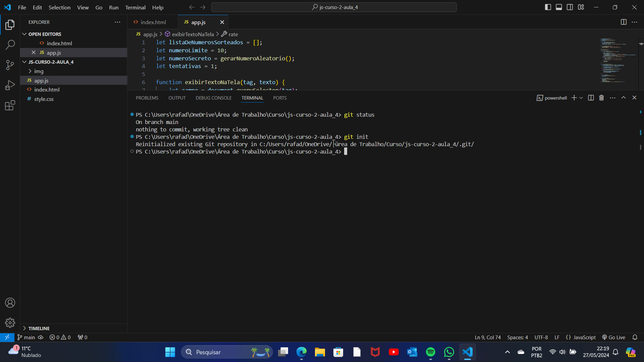Expand the Timeline section
The width and height of the screenshot is (644, 362).
click(39, 328)
